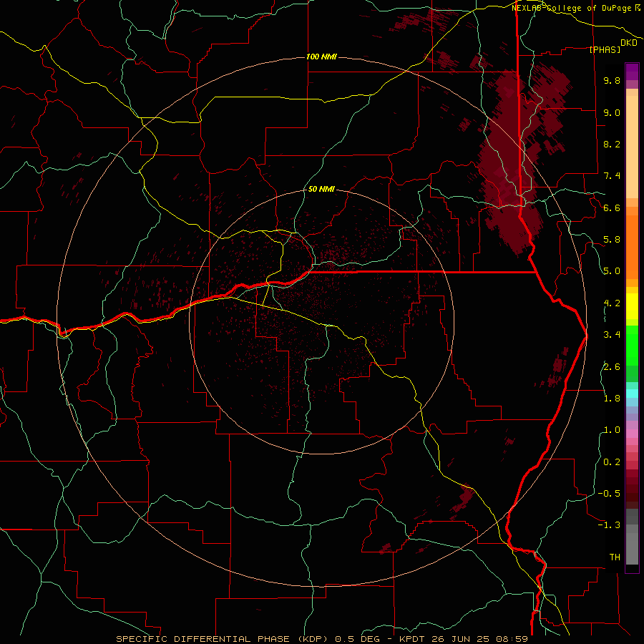Click the -1.3 legend value
Image resolution: width=644 pixels, height=644 pixels.
pyautogui.click(x=609, y=525)
